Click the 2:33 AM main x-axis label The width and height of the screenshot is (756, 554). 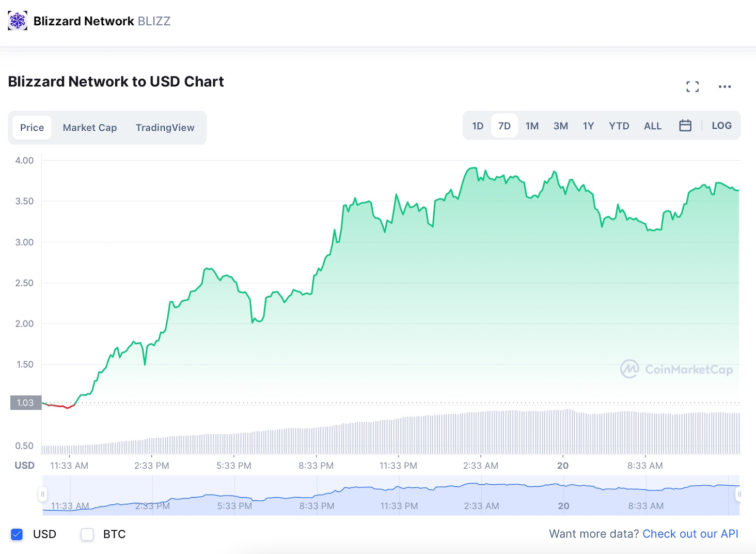click(481, 466)
